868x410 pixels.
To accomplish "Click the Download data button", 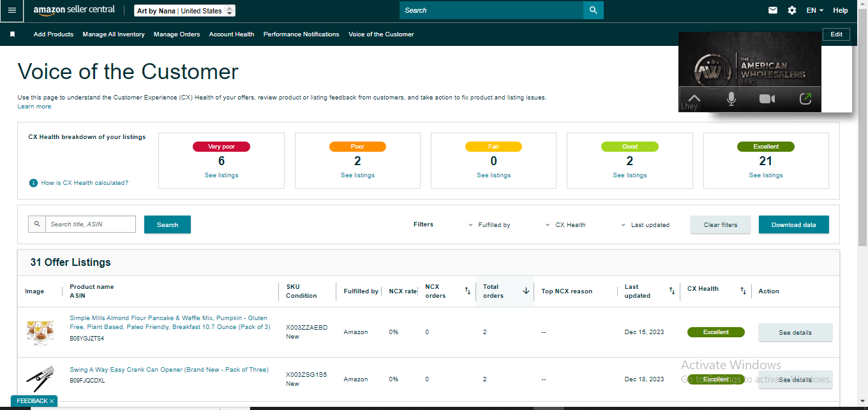I will [793, 224].
